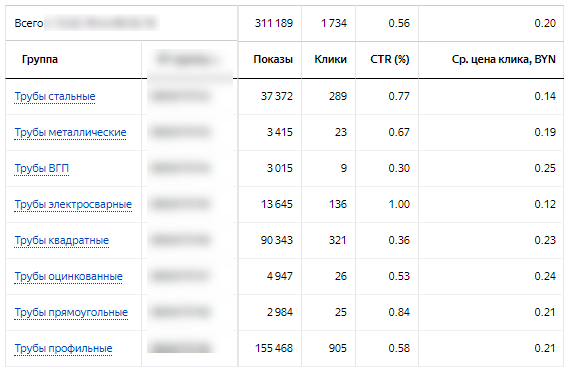Select click price cell 0.24
This screenshot has height=372, width=571.
[545, 277]
